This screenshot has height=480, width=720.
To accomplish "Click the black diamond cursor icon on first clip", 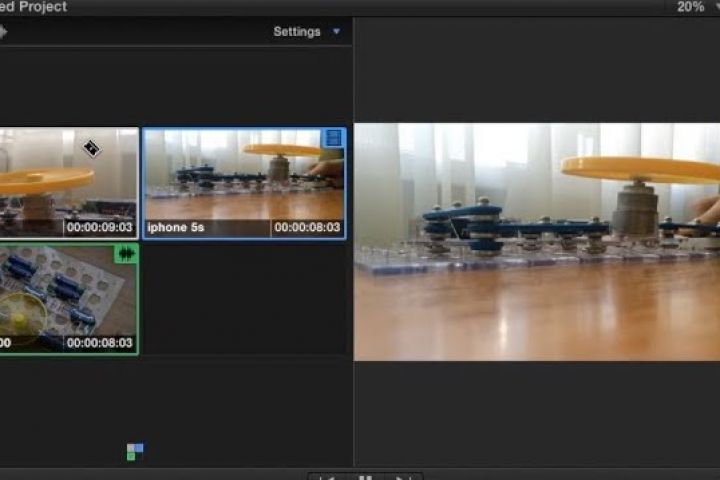I will [92, 148].
